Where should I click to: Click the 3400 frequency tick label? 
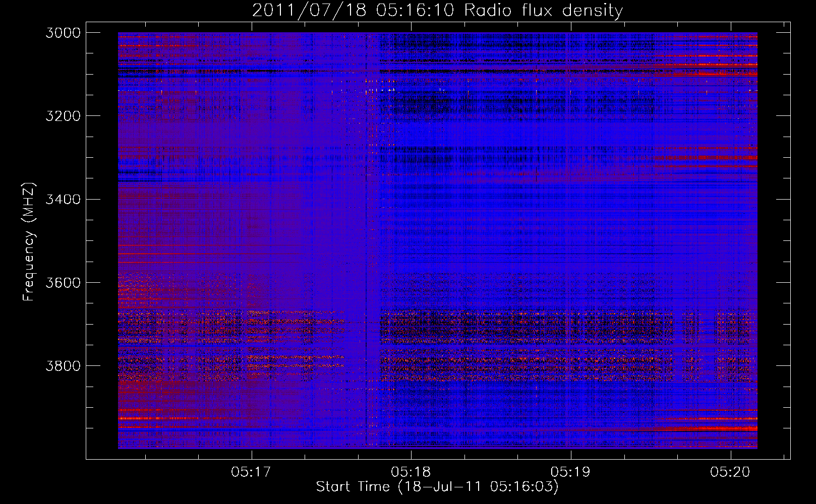[63, 199]
